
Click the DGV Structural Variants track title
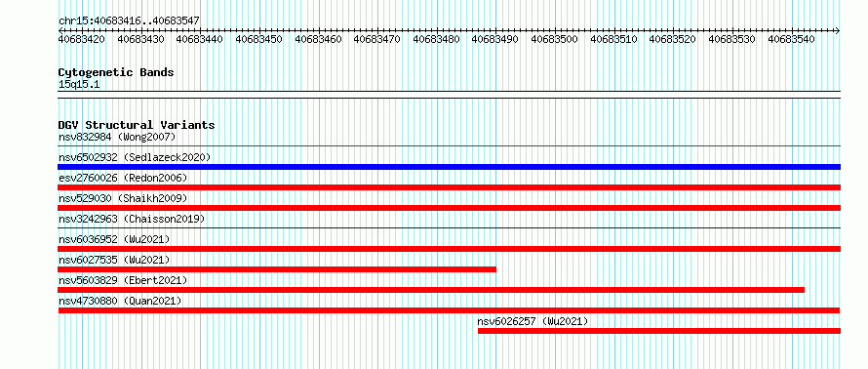click(x=137, y=125)
